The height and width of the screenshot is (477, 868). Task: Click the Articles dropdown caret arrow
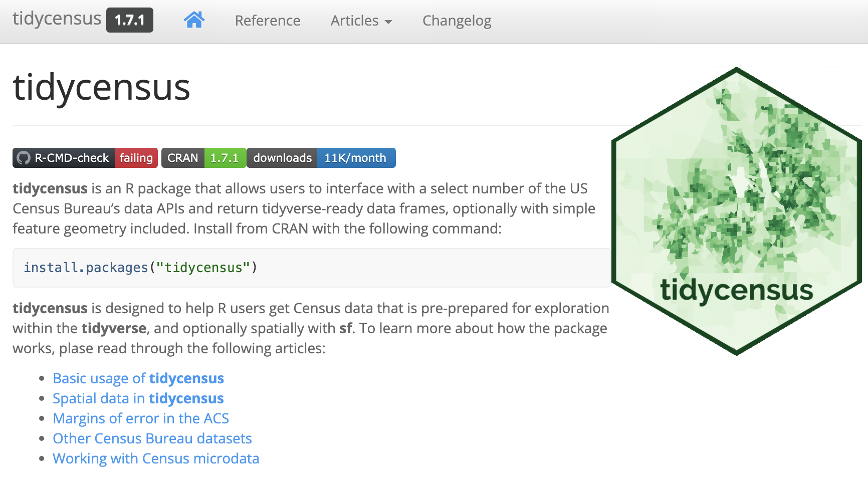[388, 22]
